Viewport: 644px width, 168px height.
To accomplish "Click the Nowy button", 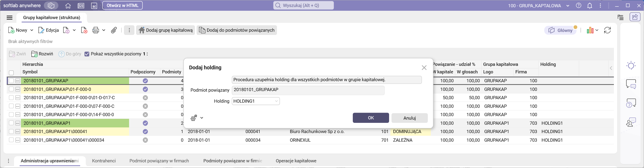I will [x=18, y=30].
